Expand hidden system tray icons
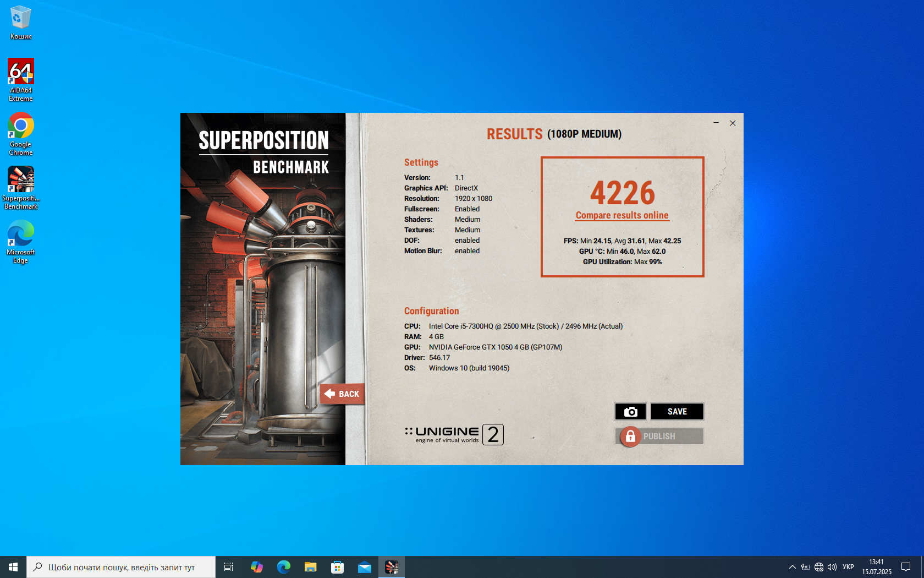The height and width of the screenshot is (578, 924). (x=792, y=567)
